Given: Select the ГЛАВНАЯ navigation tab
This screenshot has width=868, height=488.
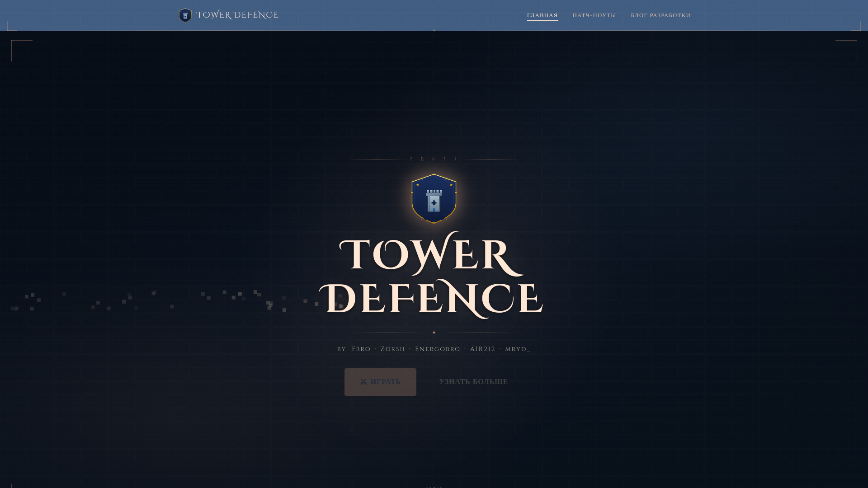Looking at the screenshot, I should point(542,15).
